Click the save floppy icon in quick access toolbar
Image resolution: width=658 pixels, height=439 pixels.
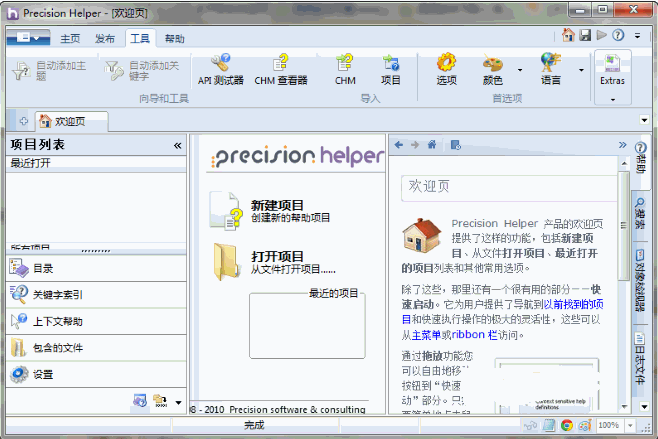[585, 35]
